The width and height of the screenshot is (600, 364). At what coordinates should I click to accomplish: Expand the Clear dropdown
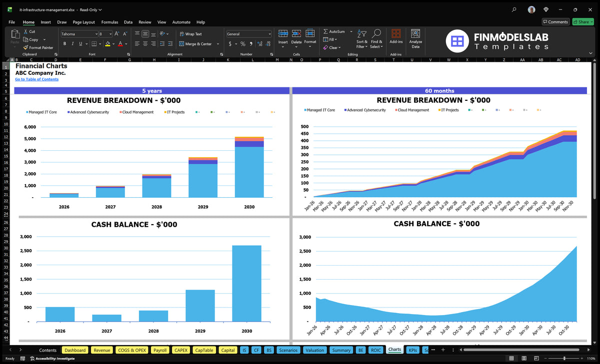click(x=339, y=48)
